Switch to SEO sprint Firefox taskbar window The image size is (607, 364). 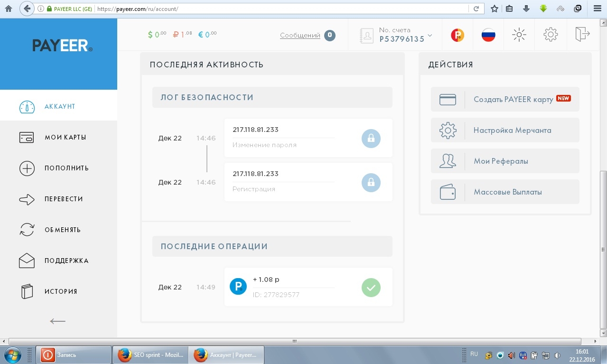coord(150,355)
